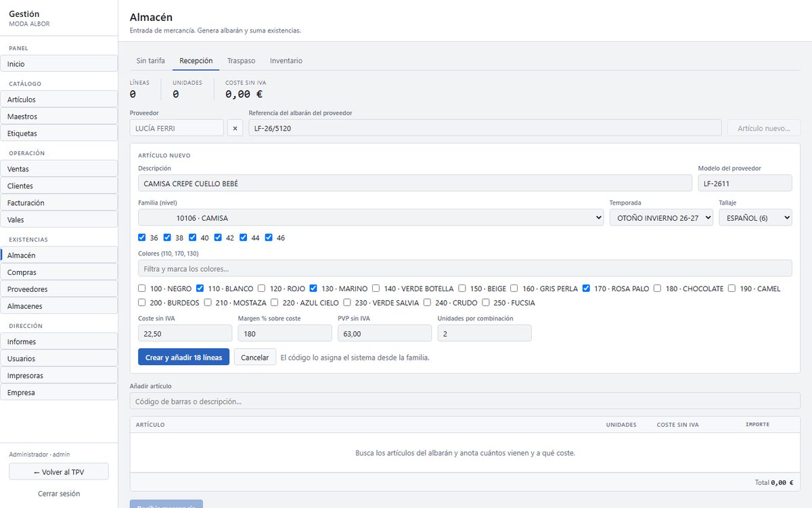
Task: Go to Ventas in the sidebar
Action: pyautogui.click(x=59, y=169)
